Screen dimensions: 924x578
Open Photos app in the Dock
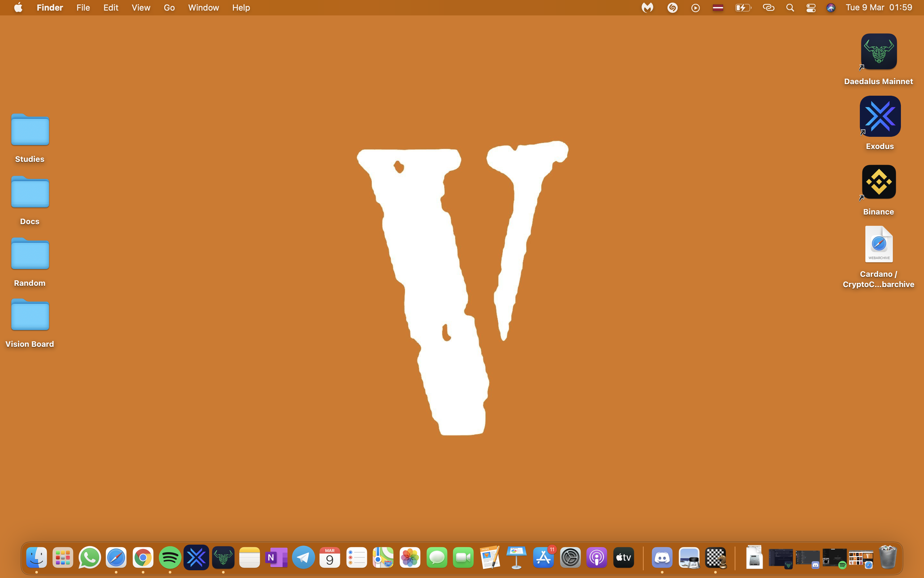pyautogui.click(x=410, y=558)
